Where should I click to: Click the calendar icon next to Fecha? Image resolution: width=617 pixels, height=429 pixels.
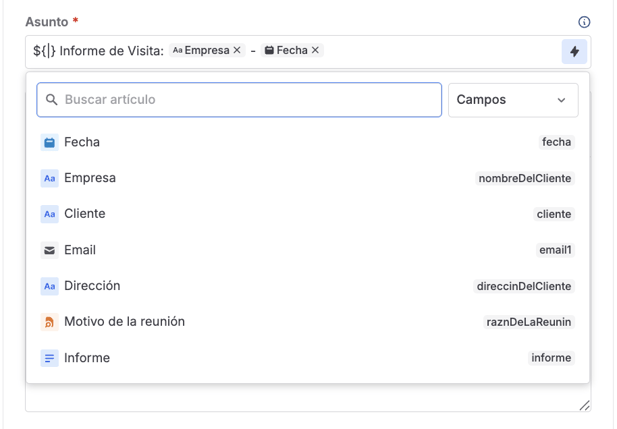click(49, 142)
